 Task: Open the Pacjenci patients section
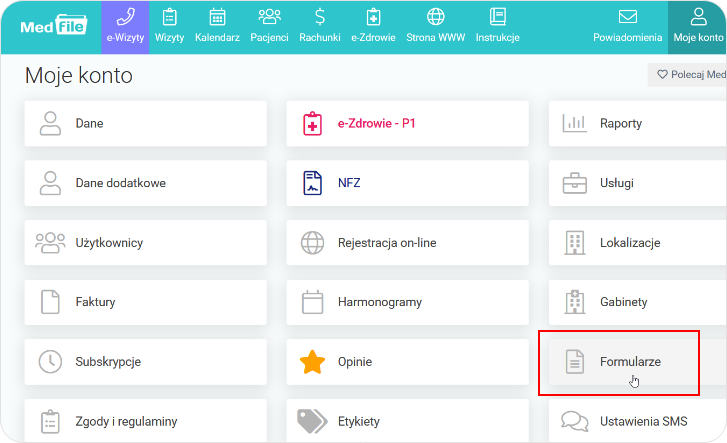pyautogui.click(x=269, y=27)
